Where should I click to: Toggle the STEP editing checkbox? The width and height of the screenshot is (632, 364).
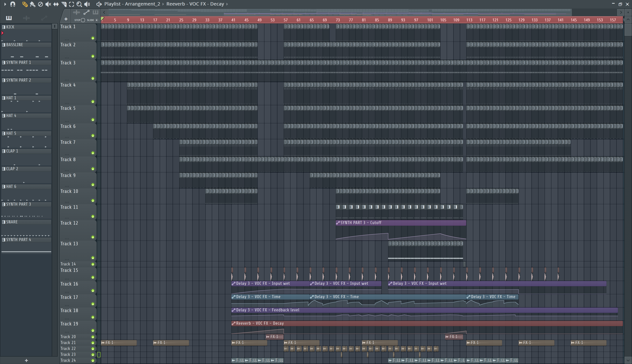(83, 20)
